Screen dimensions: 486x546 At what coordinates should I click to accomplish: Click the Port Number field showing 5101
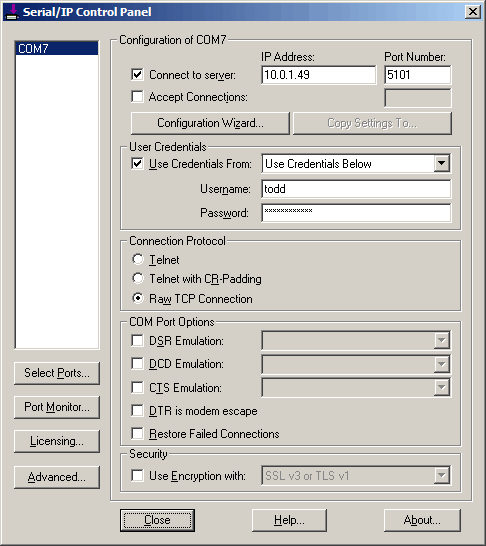tap(418, 75)
